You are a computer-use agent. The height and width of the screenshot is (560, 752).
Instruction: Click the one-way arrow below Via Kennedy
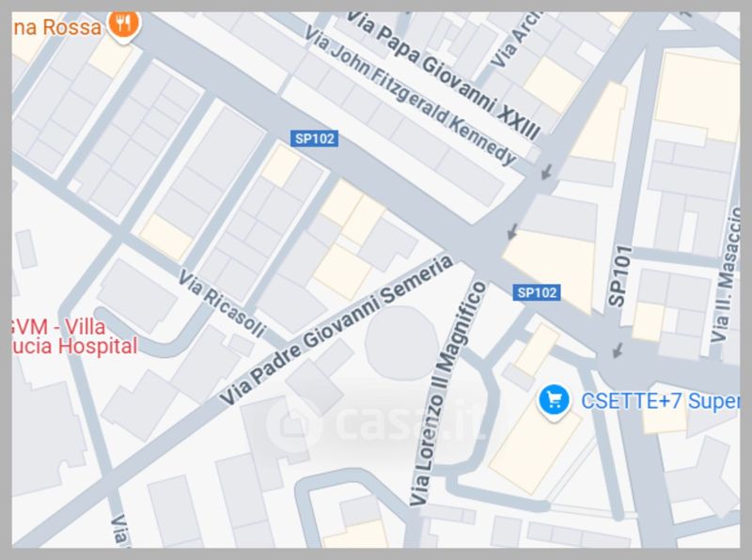[x=546, y=172]
